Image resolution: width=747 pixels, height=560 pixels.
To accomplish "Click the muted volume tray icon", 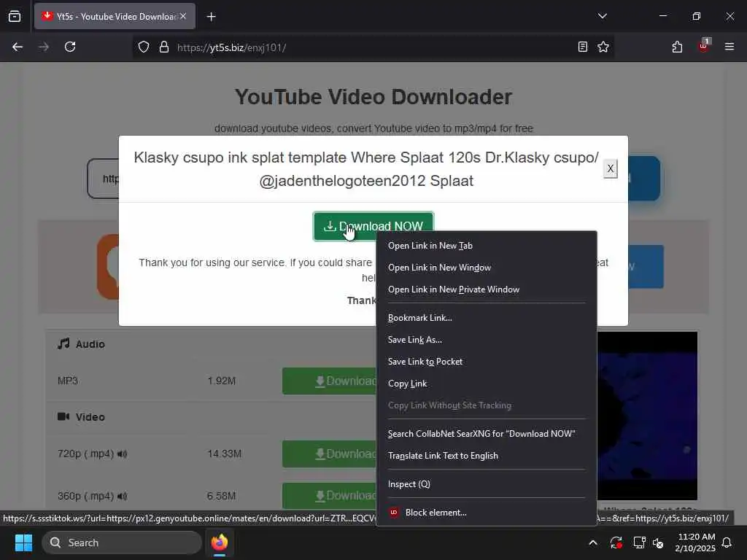I will click(x=659, y=542).
